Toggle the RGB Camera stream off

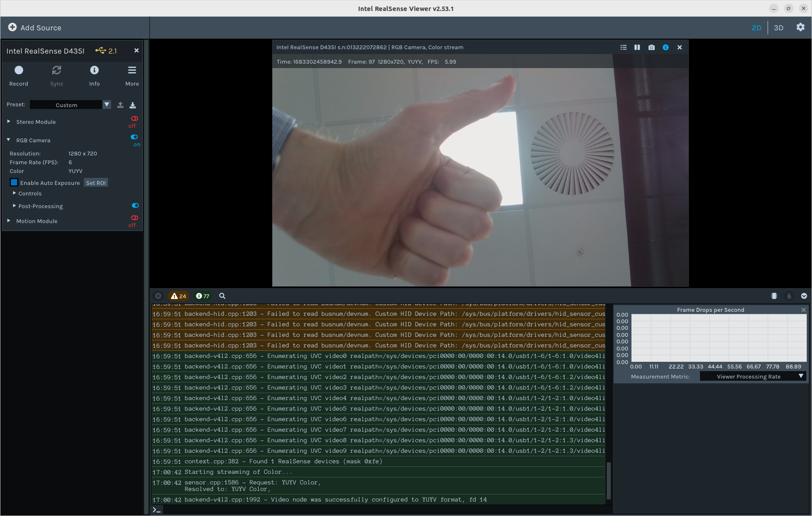coord(134,137)
